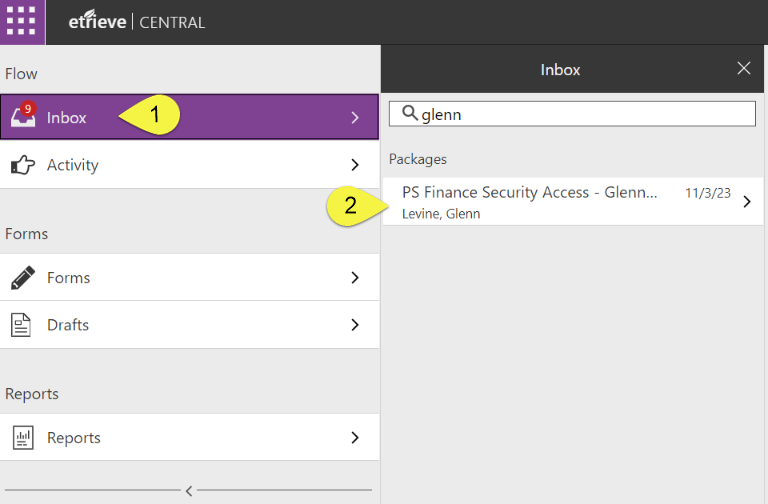The image size is (768, 504).
Task: Collapse the sidebar with the left arrow
Action: [188, 490]
